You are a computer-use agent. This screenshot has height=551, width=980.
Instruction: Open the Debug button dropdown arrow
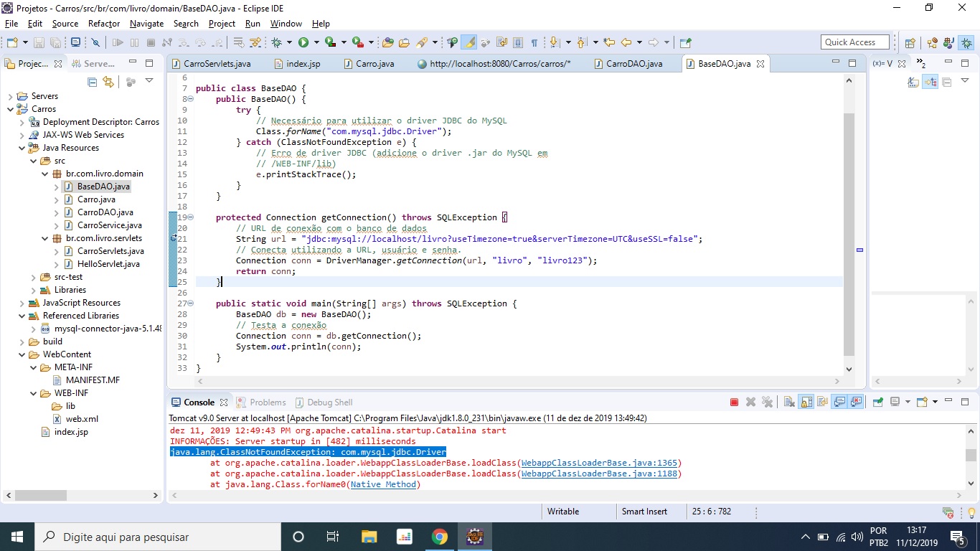[289, 42]
